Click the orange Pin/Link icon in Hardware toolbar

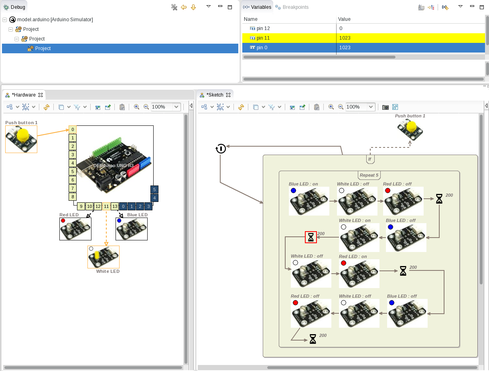[x=46, y=107]
